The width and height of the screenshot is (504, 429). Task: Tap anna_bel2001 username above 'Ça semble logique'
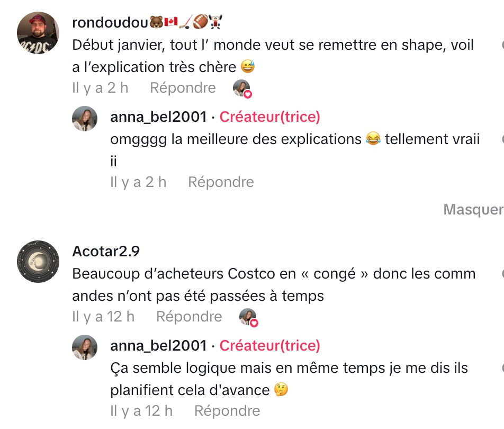coord(158,345)
